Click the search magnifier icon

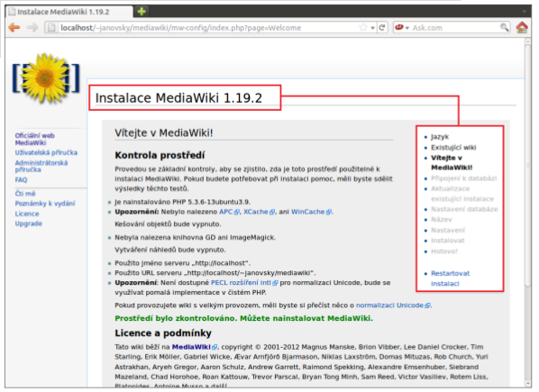pyautogui.click(x=504, y=27)
